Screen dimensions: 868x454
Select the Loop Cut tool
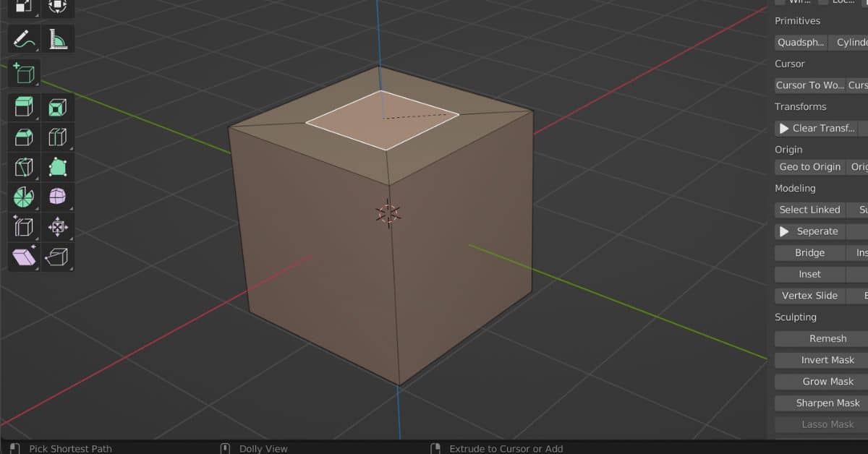[x=57, y=137]
